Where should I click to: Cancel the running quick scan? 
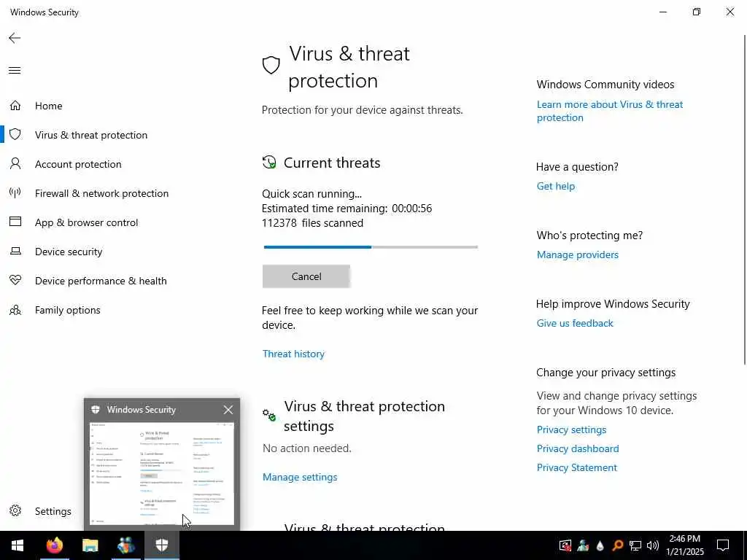(306, 276)
